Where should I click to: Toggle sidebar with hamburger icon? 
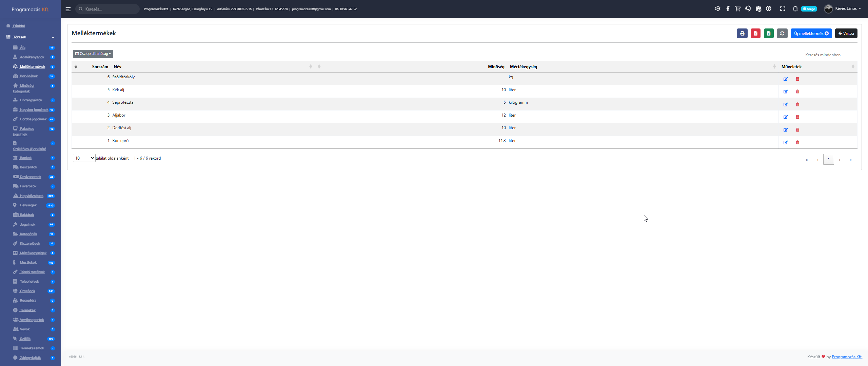tap(68, 9)
